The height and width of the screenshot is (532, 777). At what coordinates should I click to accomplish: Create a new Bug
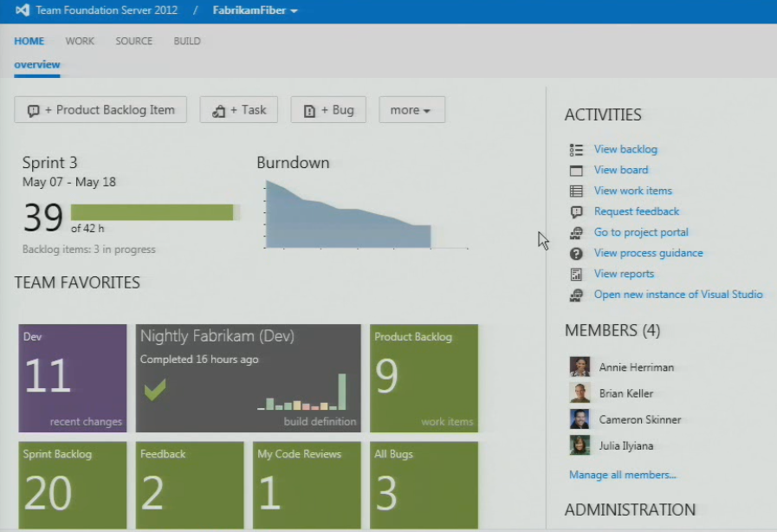coord(328,109)
